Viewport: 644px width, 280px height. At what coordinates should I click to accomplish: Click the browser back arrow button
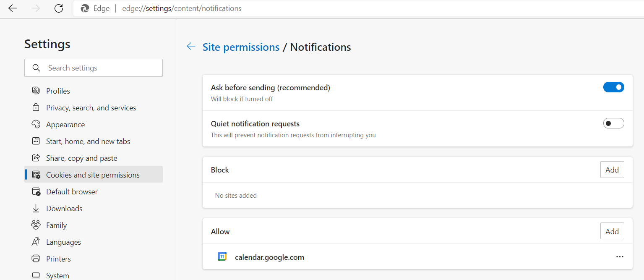[x=13, y=8]
